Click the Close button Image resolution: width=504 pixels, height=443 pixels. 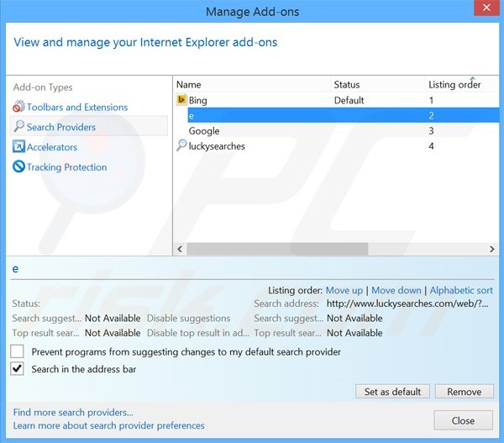tap(463, 420)
